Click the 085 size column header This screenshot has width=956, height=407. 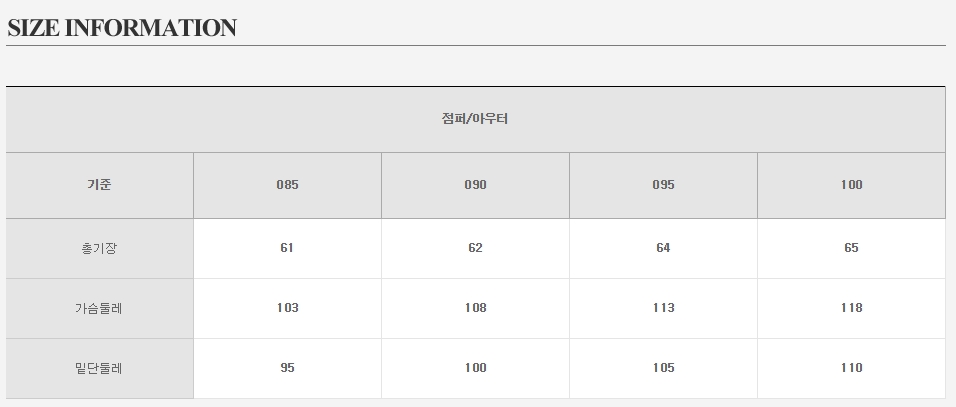coord(287,185)
